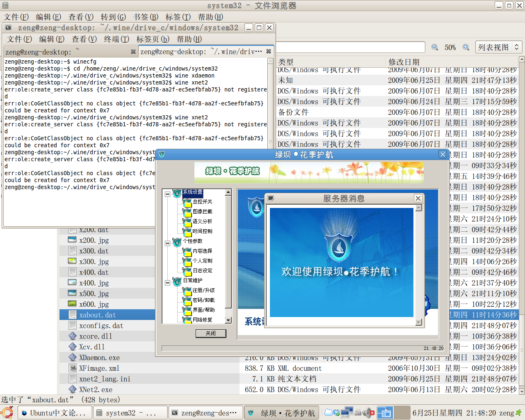Select the x600.jpg file
Screen dimensions: 525x420
[x=94, y=304]
